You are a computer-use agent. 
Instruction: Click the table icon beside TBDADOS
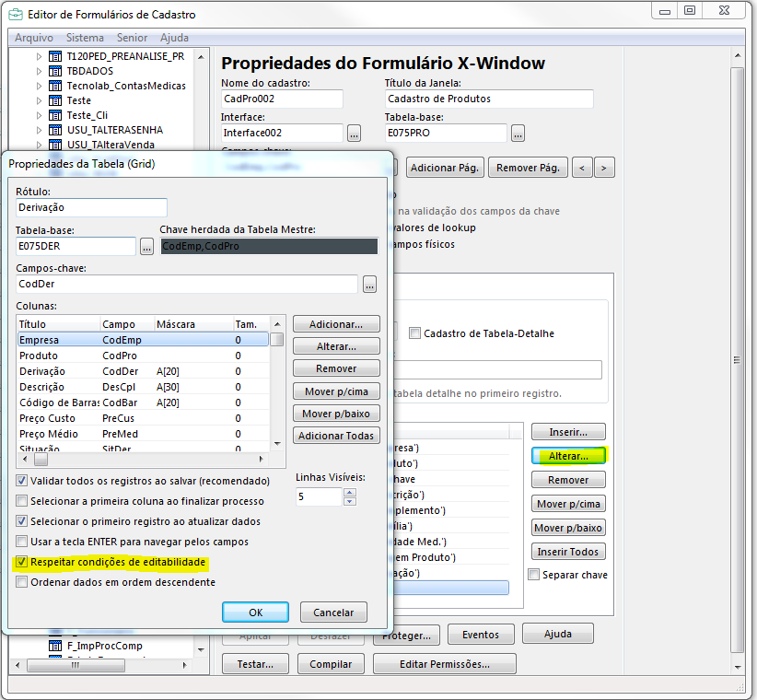tap(54, 71)
